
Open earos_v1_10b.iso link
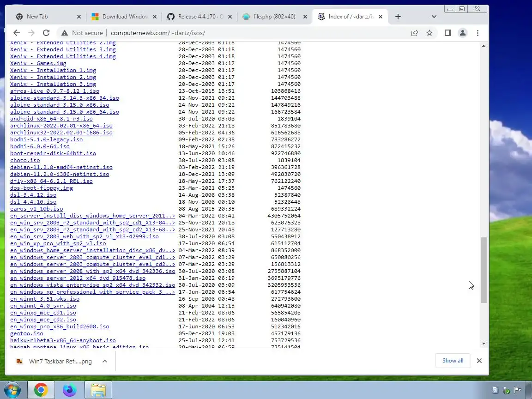[x=36, y=209]
